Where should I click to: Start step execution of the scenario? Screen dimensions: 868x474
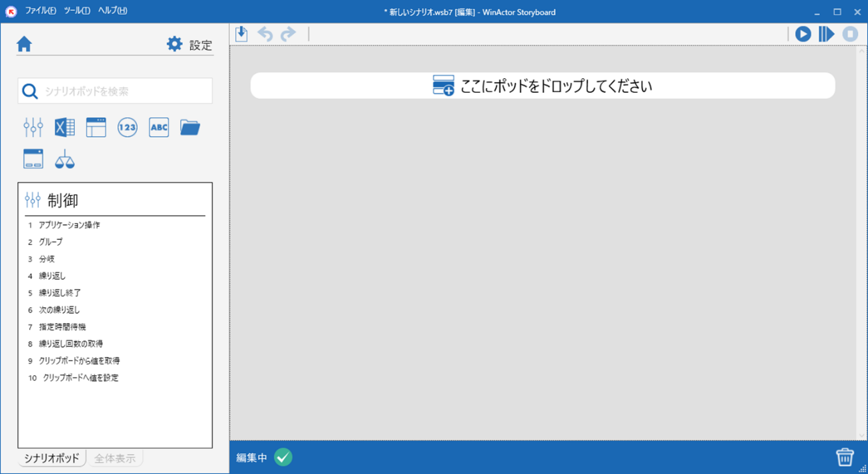click(x=827, y=33)
